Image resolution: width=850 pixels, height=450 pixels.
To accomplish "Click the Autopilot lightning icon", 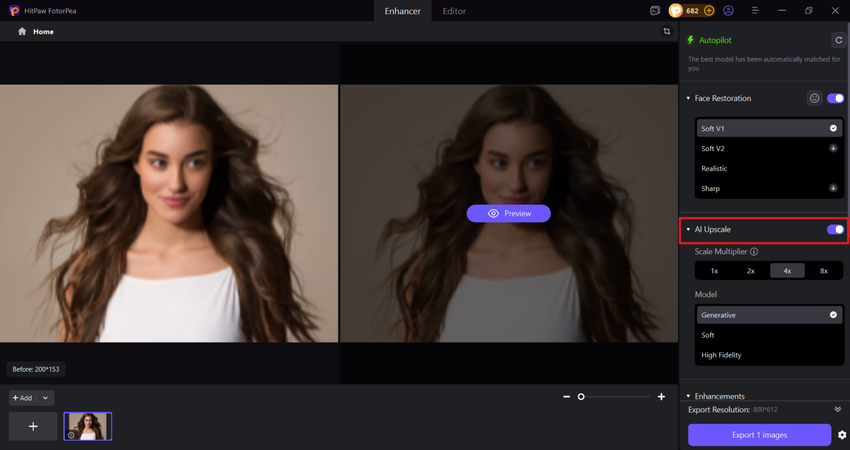I will (690, 40).
